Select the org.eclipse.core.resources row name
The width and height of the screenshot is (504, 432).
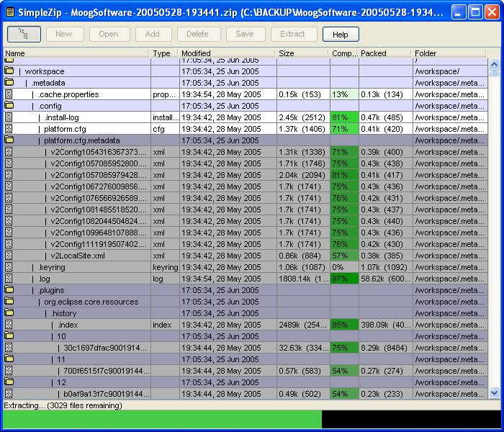coord(91,302)
